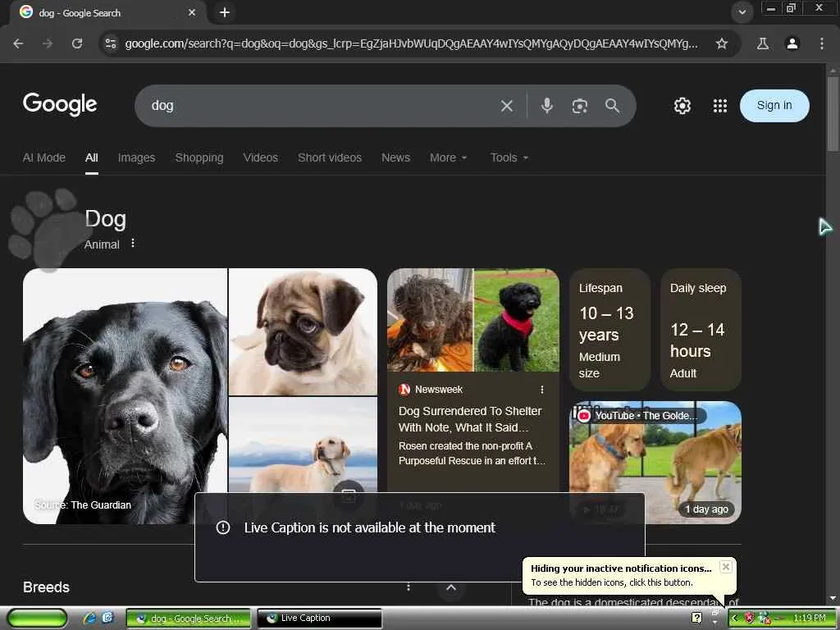This screenshot has height=630, width=840.
Task: Switch to News results
Action: pyautogui.click(x=395, y=157)
